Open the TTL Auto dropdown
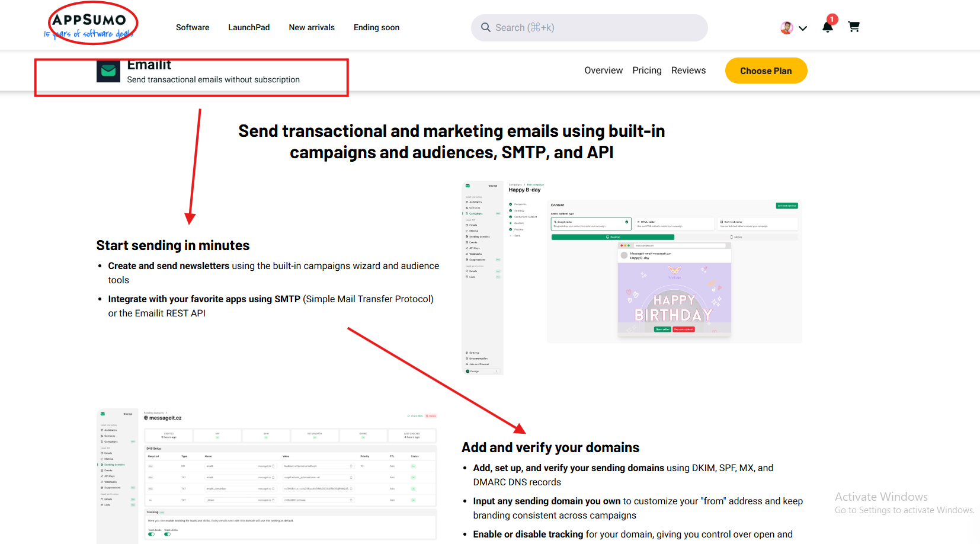980x544 pixels. (392, 466)
